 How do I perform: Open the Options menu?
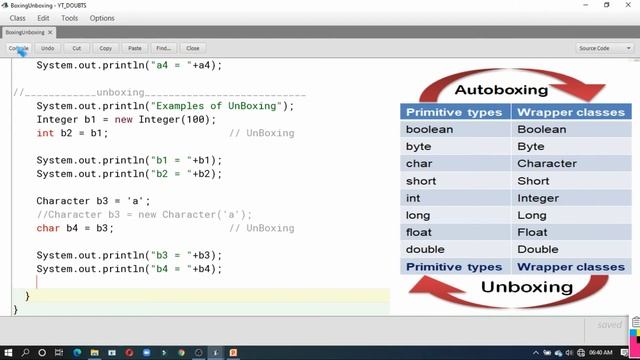[x=102, y=18]
